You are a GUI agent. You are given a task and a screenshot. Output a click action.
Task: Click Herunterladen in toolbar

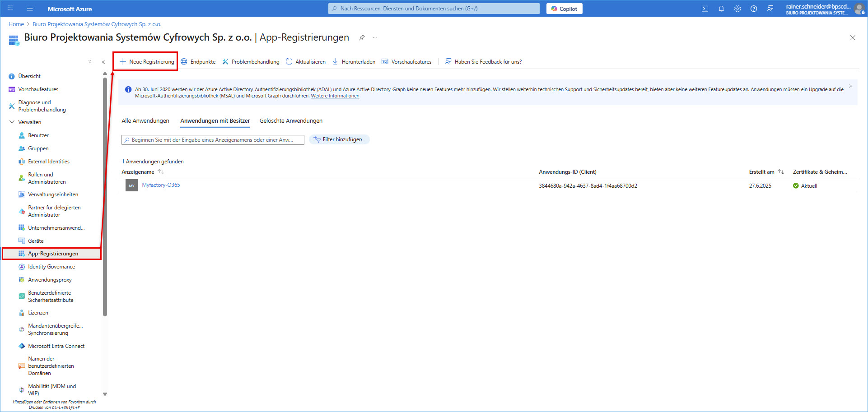(354, 62)
